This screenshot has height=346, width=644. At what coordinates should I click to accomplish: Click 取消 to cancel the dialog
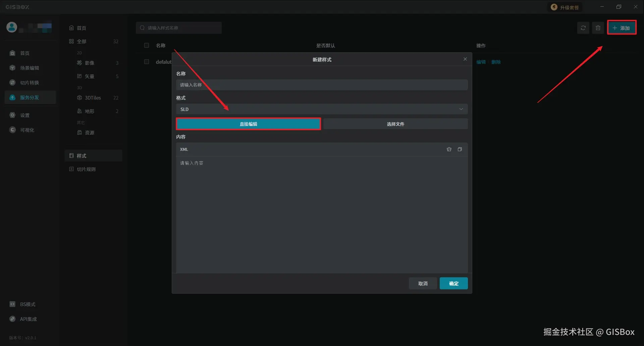pos(423,283)
